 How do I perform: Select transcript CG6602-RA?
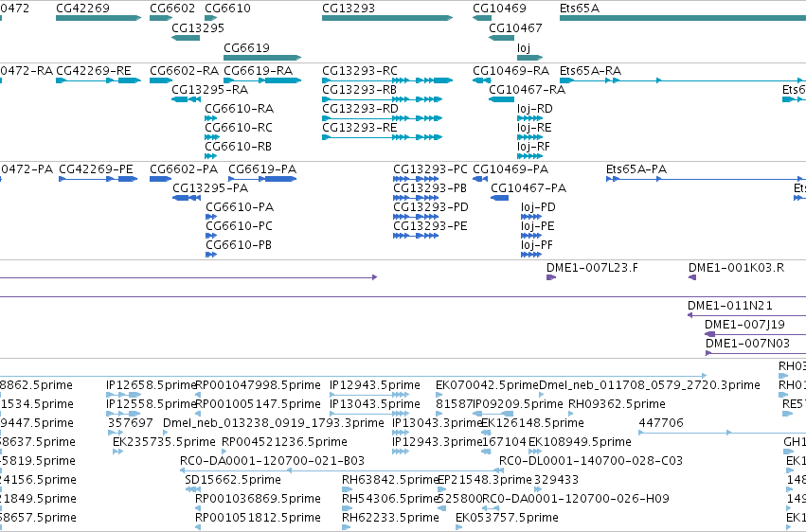(x=161, y=80)
